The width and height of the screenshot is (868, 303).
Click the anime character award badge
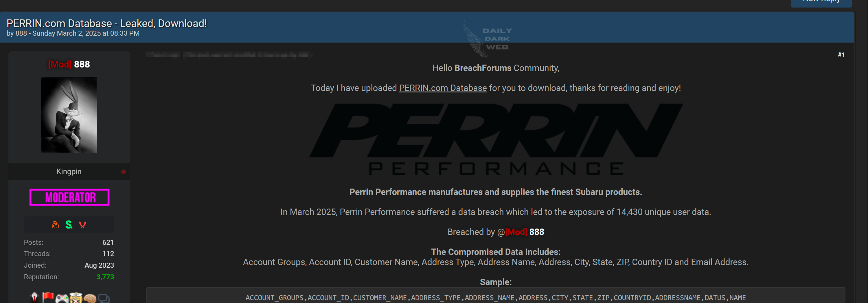[76, 298]
